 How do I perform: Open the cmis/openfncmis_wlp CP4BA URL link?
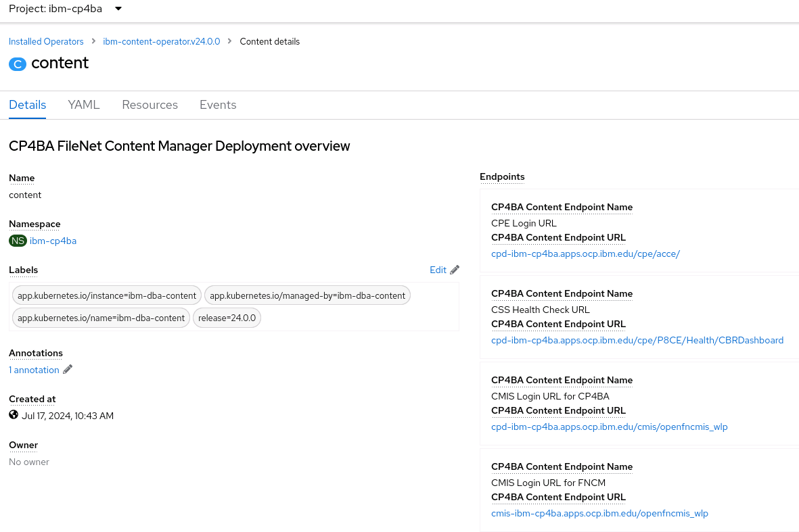(x=610, y=427)
